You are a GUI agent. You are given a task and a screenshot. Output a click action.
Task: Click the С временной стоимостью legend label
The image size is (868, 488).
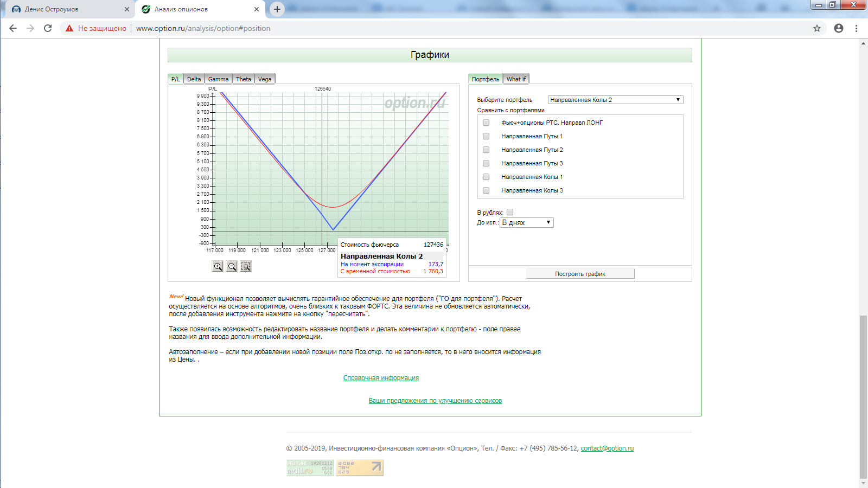coord(375,271)
